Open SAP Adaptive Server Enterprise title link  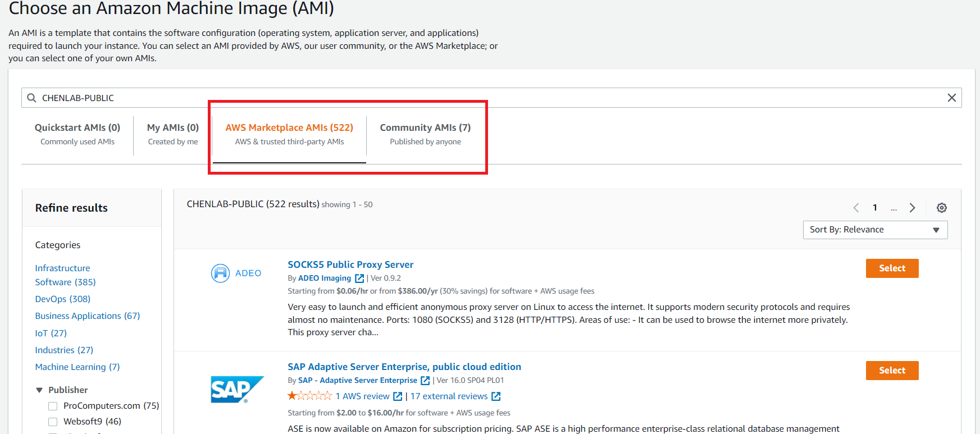tap(404, 367)
